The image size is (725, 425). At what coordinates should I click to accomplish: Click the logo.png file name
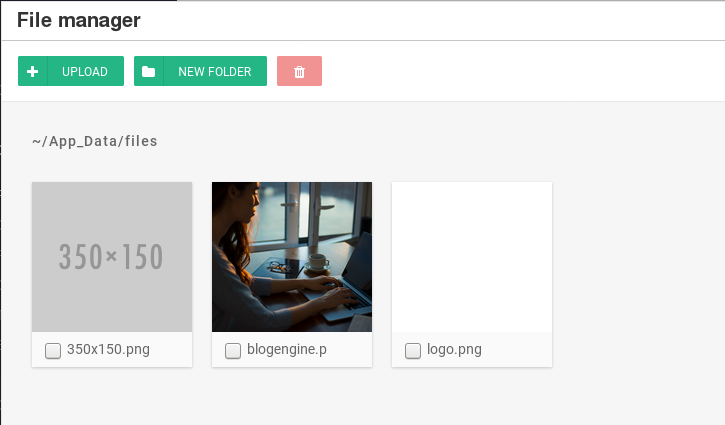point(454,350)
